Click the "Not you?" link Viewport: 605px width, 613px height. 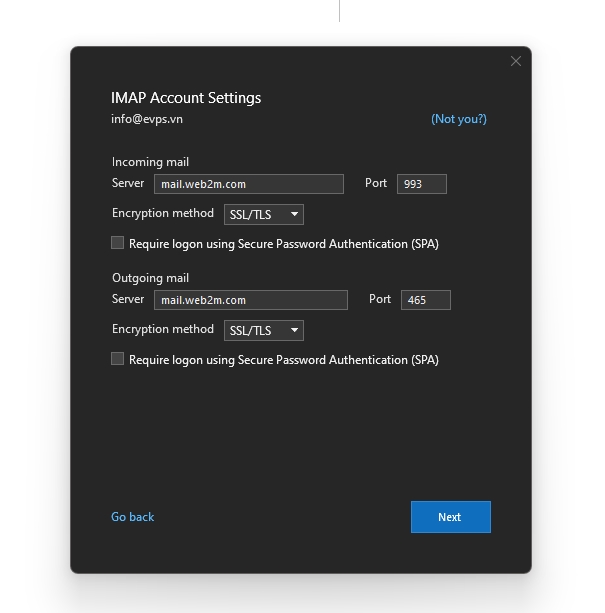click(x=458, y=119)
